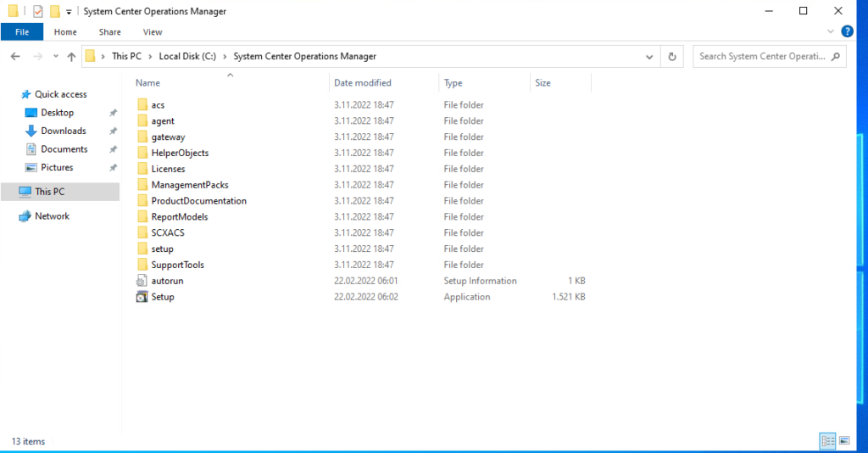Select the ManagementPacks folder icon
The image size is (868, 453).
coord(142,185)
